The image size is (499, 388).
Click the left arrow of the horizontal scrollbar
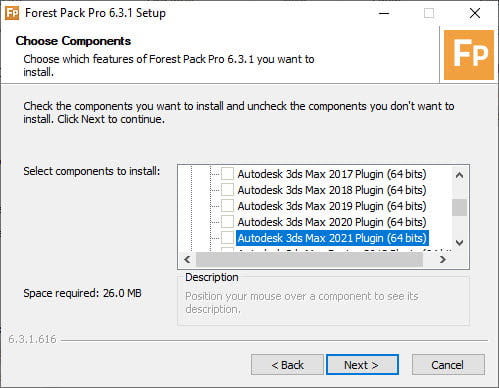(x=188, y=259)
